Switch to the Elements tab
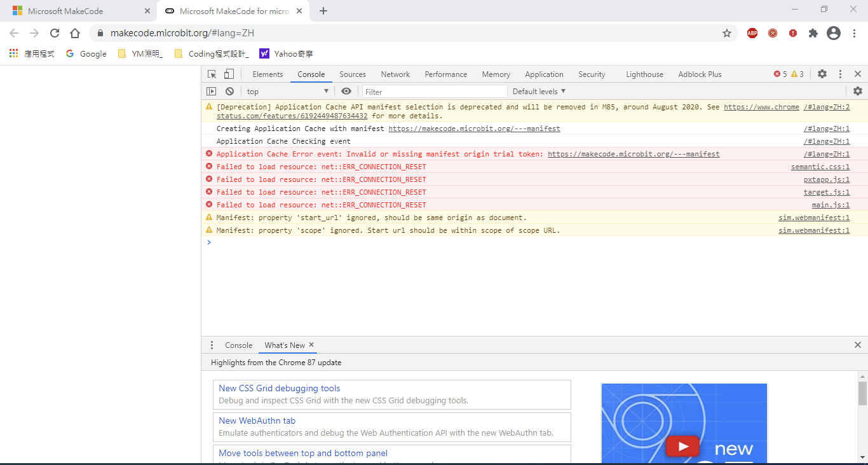Screen dimensions: 868x465 [x=268, y=74]
